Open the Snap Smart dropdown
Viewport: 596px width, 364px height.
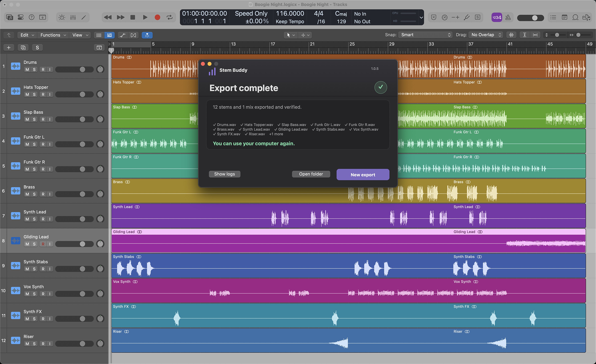(x=425, y=35)
